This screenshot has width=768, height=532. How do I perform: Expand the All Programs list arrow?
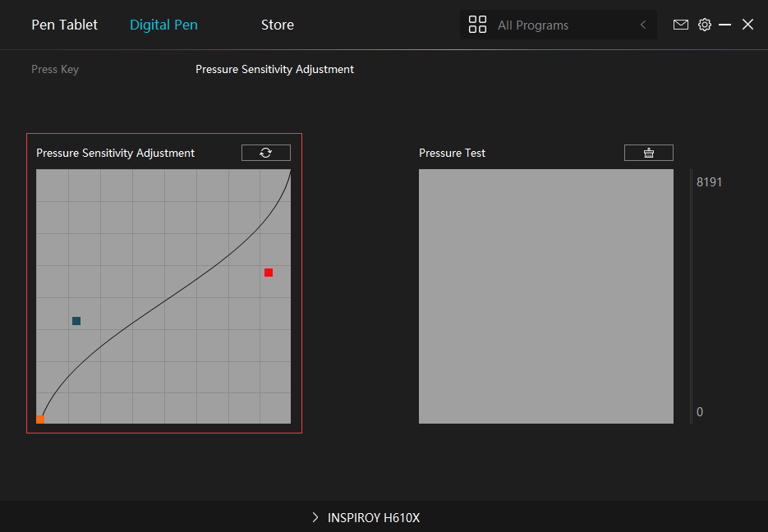click(x=643, y=25)
